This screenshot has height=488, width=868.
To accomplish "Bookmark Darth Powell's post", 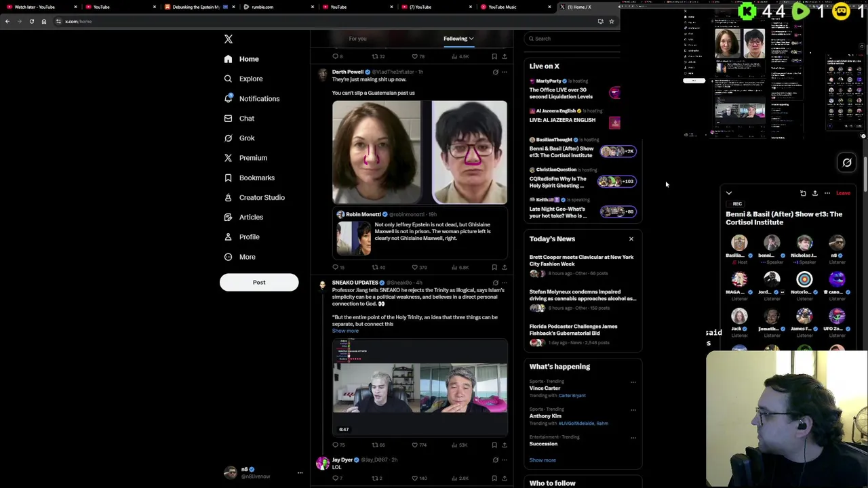I will point(494,267).
